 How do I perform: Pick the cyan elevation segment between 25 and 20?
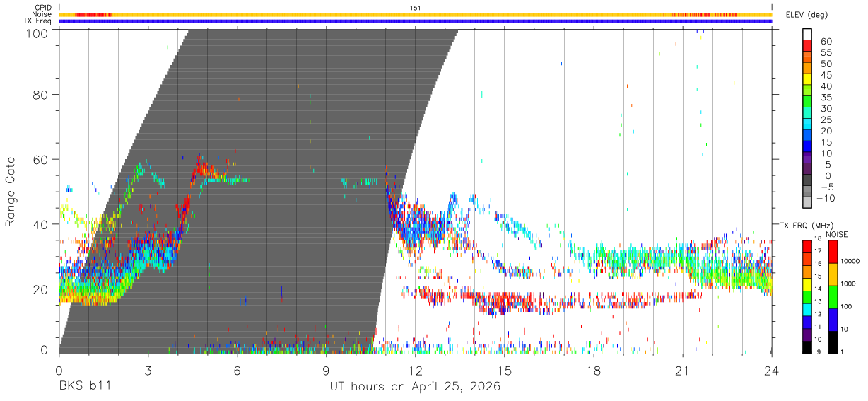tap(808, 124)
